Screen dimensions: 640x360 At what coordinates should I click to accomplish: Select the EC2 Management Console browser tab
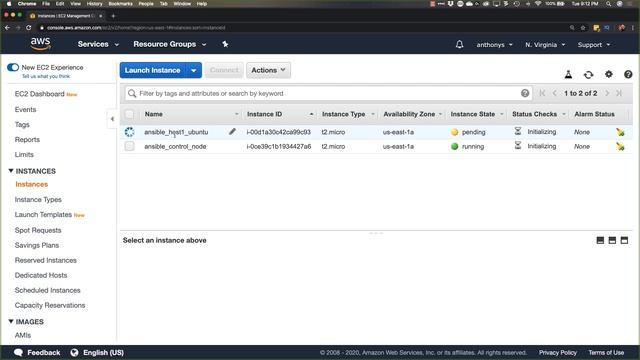65,16
